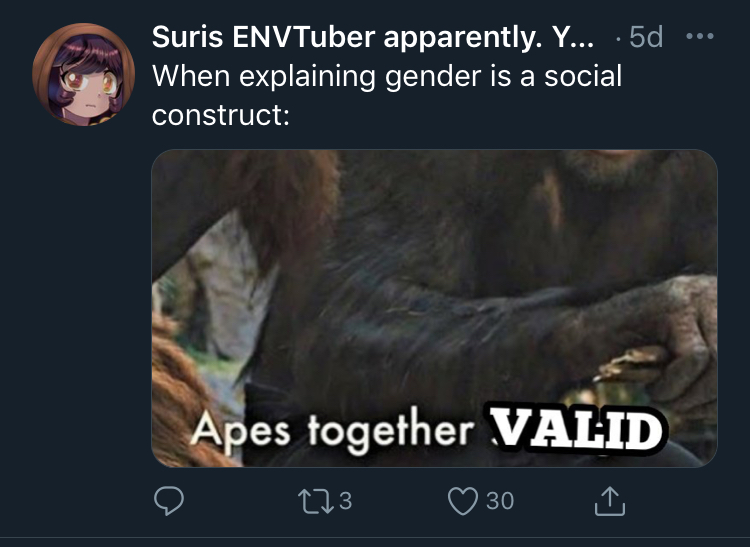This screenshot has height=547, width=750.
Task: Open the Suris ENVTuber profile name
Action: (373, 36)
